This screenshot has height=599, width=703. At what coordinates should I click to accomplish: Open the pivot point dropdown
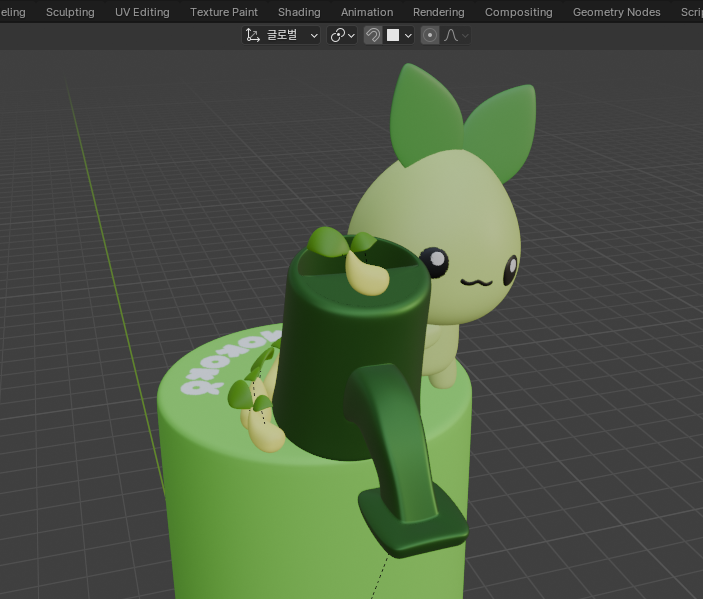(x=343, y=35)
